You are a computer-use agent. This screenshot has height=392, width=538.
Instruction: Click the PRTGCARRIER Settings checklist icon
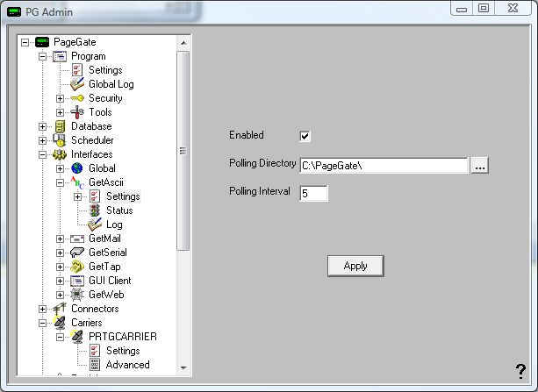click(x=95, y=351)
